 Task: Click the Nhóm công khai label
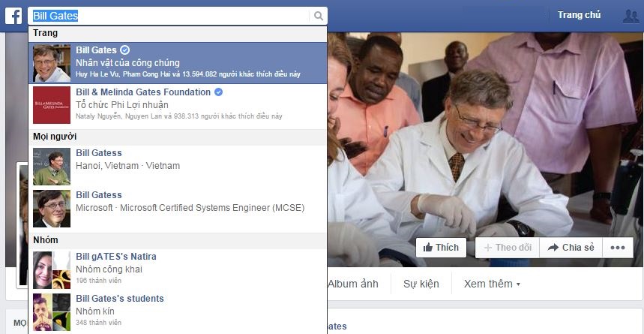(x=109, y=269)
